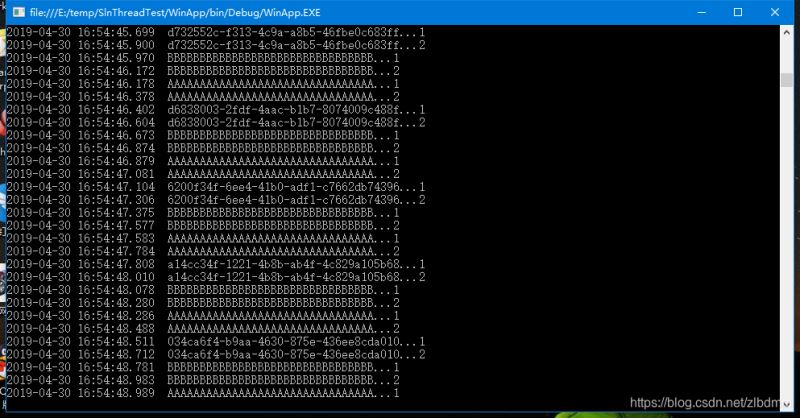
Task: Click the blog.csdn.net watermark link
Action: click(x=705, y=403)
